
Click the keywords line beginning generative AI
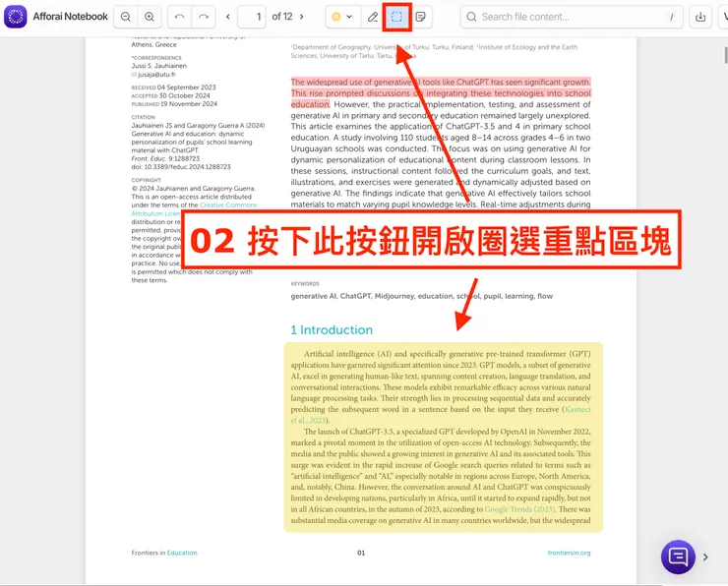(422, 296)
